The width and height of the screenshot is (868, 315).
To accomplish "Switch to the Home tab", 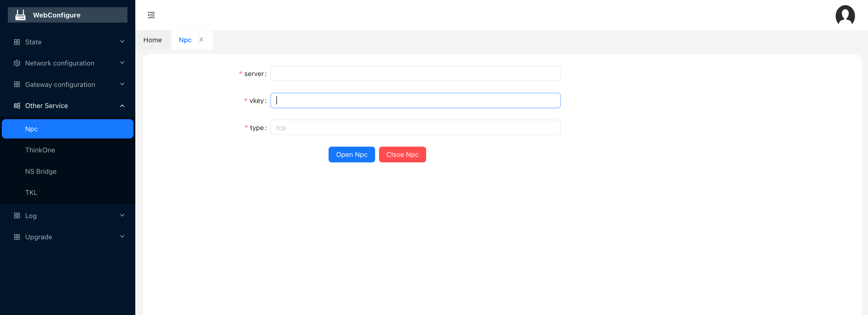I will point(153,40).
